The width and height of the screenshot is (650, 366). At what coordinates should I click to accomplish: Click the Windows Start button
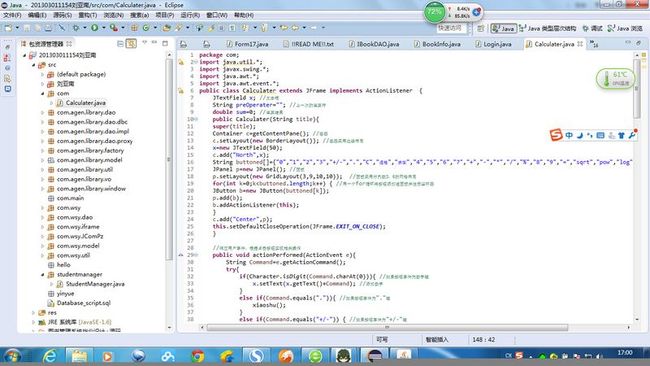(x=12, y=356)
